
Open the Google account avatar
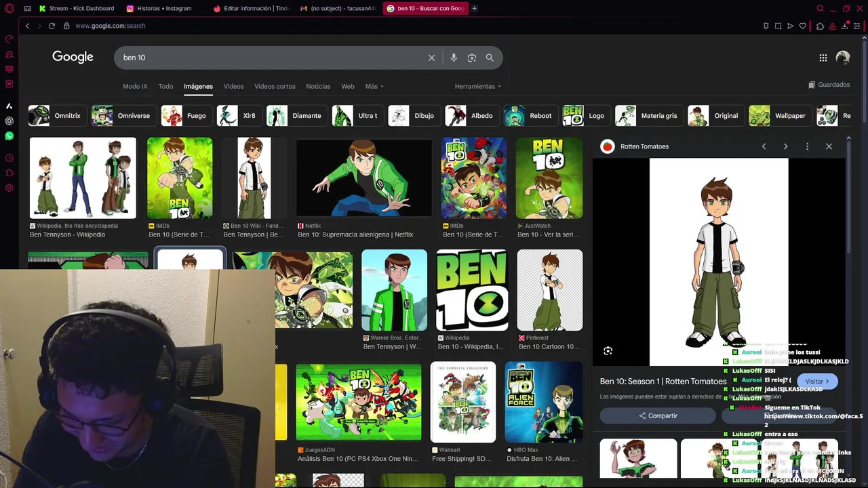click(843, 58)
